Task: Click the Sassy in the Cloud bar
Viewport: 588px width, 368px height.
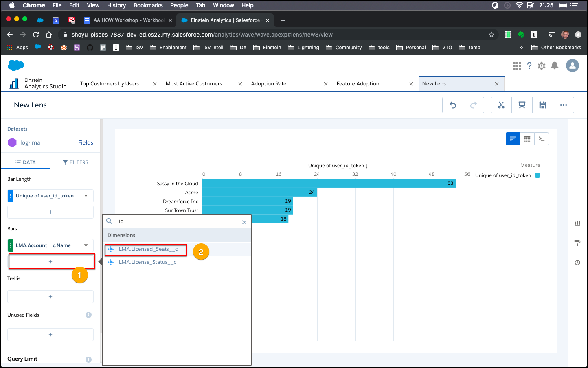Action: [x=329, y=184]
